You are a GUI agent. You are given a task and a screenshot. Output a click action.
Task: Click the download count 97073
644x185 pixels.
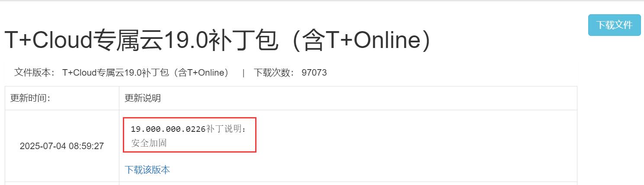coord(314,73)
